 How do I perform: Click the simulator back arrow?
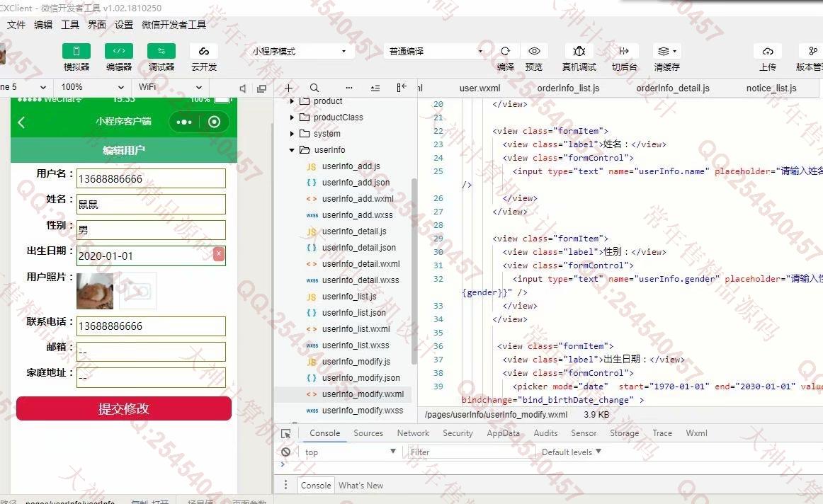(21, 122)
